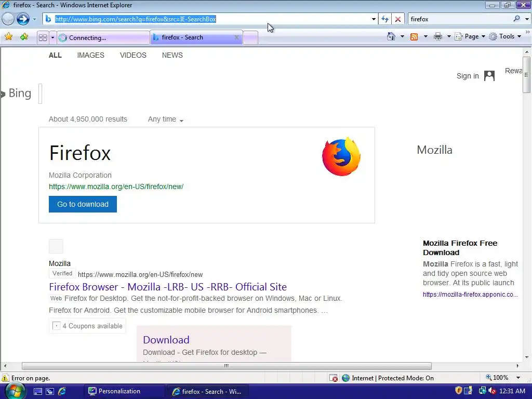Open the mozilla-firefox.apponic.co... link
The width and height of the screenshot is (532, 399).
470,295
